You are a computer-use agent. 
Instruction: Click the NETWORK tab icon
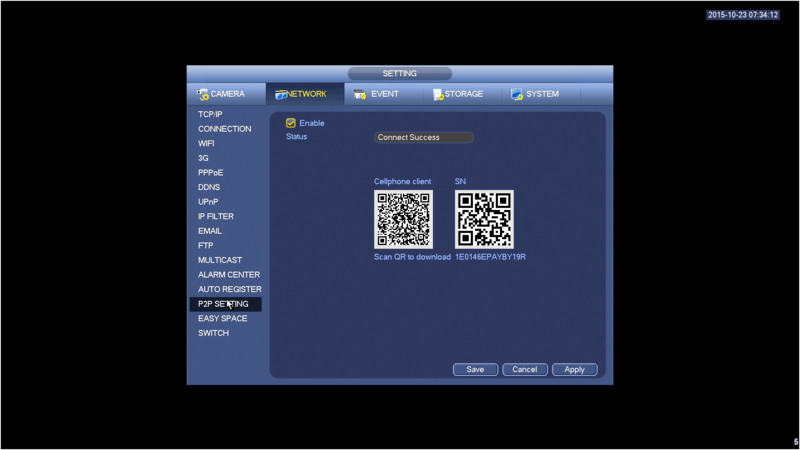[x=281, y=94]
